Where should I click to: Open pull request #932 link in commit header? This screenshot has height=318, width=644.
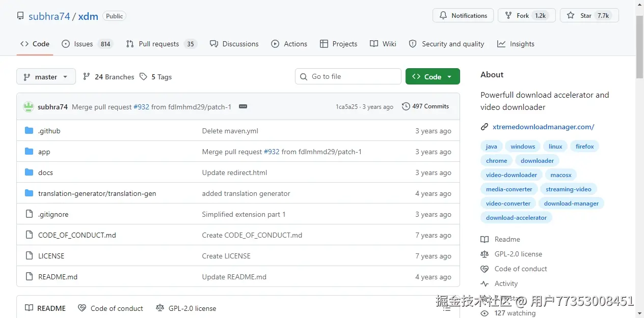tap(141, 107)
